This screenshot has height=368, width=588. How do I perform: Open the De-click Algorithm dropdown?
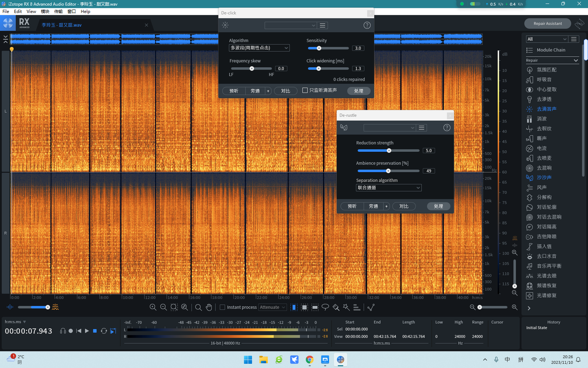[x=259, y=48]
